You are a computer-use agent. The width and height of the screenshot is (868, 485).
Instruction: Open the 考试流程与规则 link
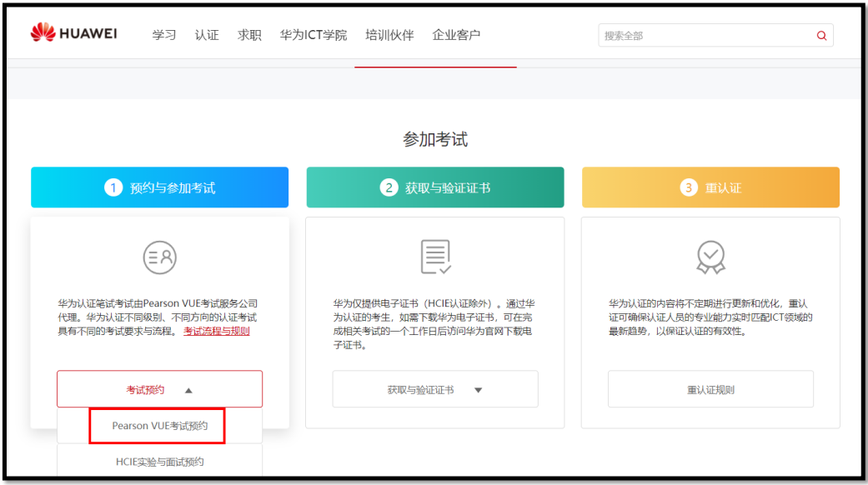[217, 332]
